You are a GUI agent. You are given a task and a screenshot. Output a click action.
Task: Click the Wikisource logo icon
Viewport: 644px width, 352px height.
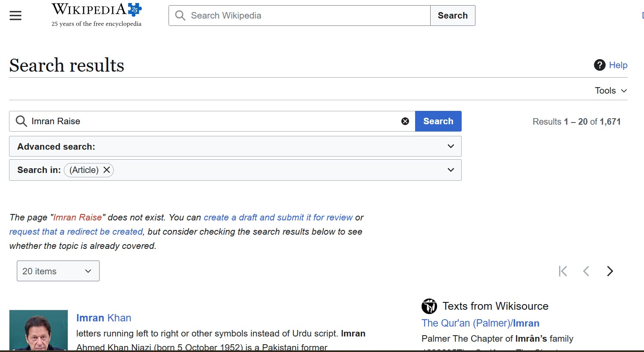coord(429,306)
